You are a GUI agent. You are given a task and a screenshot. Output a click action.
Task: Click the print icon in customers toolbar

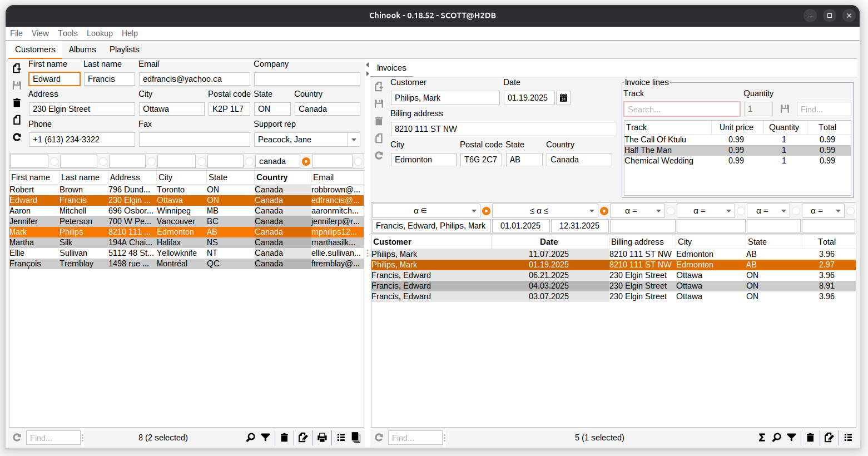(322, 438)
